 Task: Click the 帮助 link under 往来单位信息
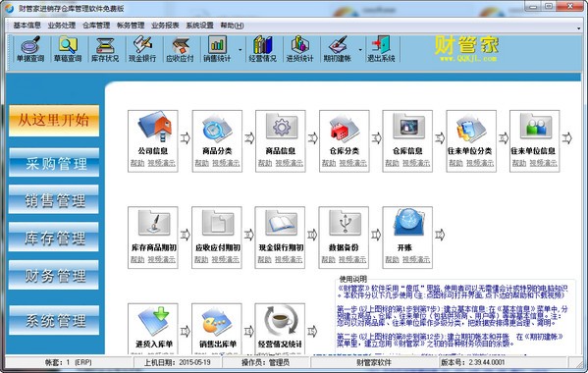click(x=519, y=163)
